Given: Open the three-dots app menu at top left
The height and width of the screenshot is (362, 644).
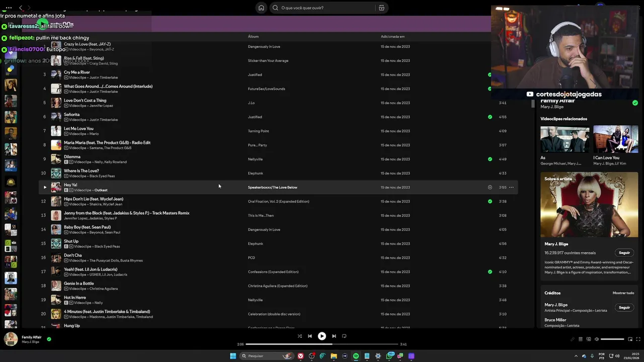Looking at the screenshot, I should point(8,8).
